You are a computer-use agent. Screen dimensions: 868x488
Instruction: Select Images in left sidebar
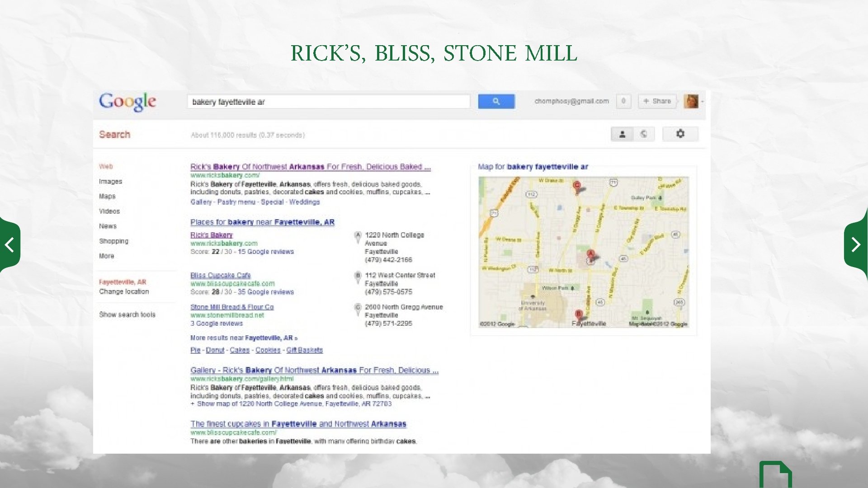110,181
